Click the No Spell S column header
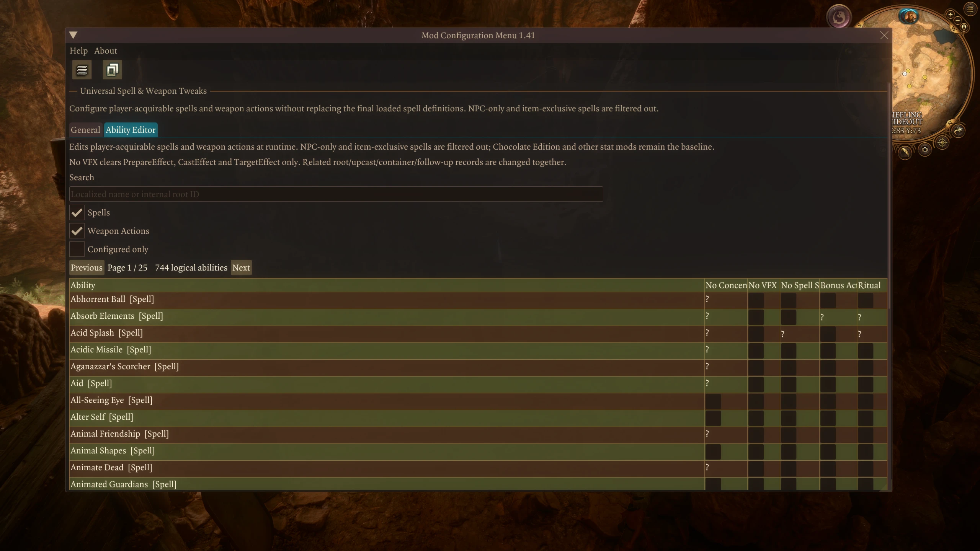This screenshot has width=980, height=551. click(800, 285)
